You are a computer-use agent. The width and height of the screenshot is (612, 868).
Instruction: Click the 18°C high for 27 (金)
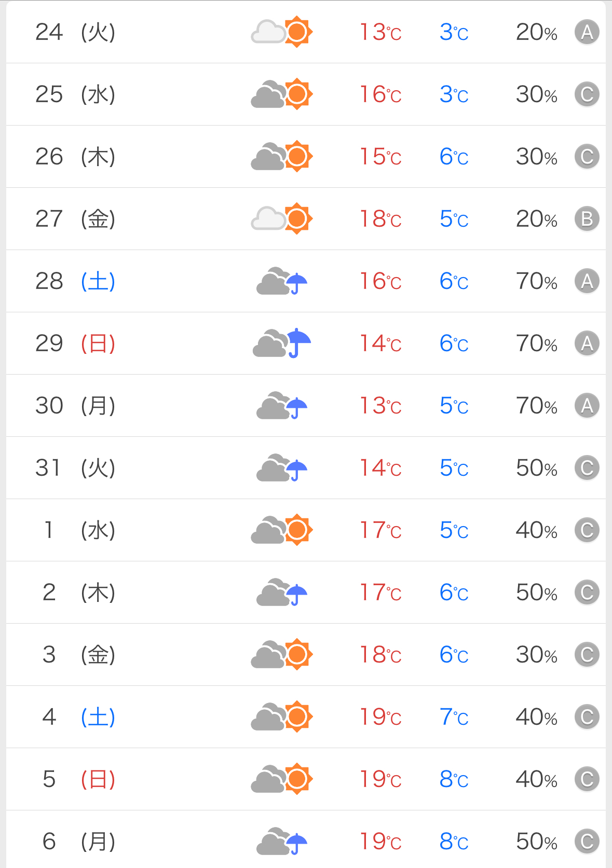(x=380, y=219)
